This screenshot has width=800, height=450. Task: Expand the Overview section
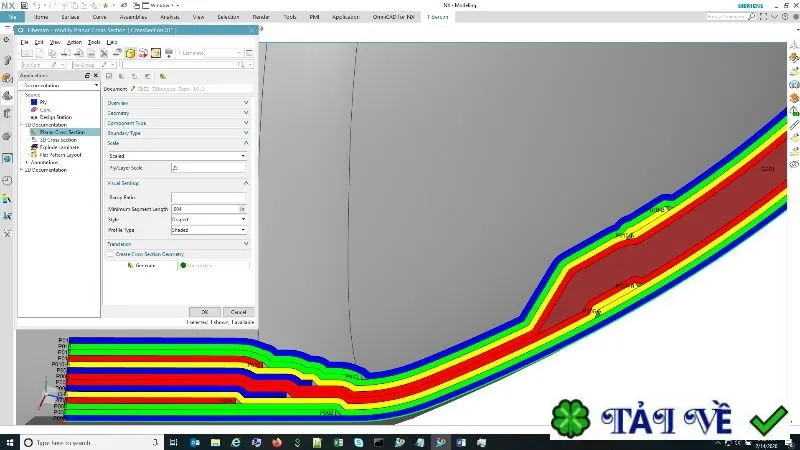pos(178,103)
